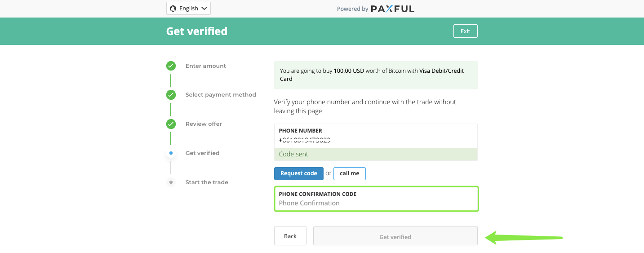Focus the Phone Confirmation code field

(x=375, y=203)
